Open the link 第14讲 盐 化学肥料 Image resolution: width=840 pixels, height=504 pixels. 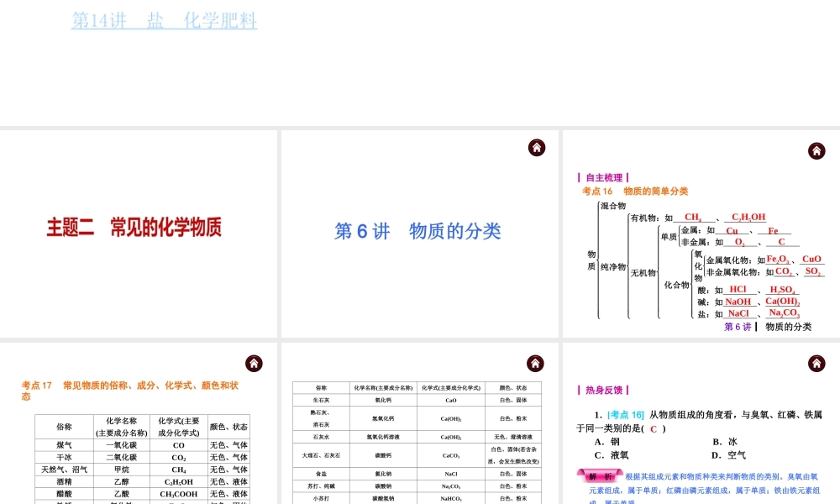coord(165,21)
